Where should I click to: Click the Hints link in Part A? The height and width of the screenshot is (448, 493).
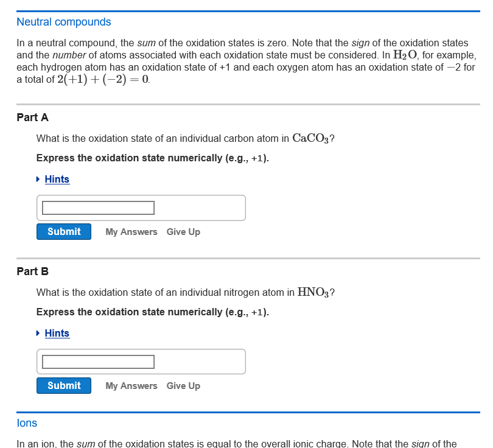(x=57, y=179)
